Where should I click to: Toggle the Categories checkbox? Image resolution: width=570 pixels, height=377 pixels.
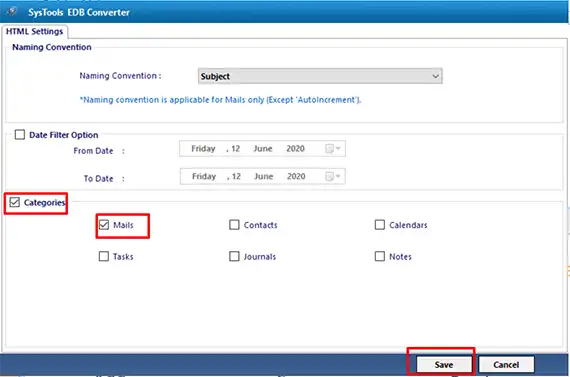click(x=15, y=202)
